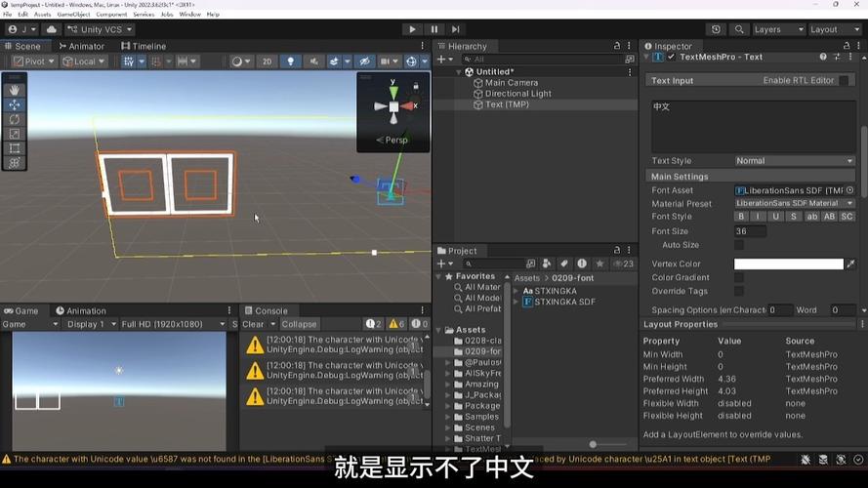Click the orientation gizmo lock icon
This screenshot has height=488, width=868.
tap(416, 86)
